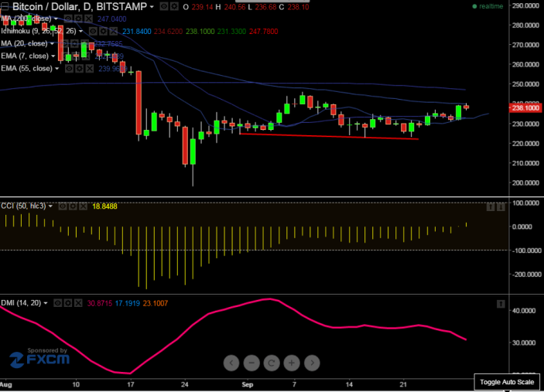
Task: Expand EMA (7, close) dropdown arrow
Action: pyautogui.click(x=53, y=56)
